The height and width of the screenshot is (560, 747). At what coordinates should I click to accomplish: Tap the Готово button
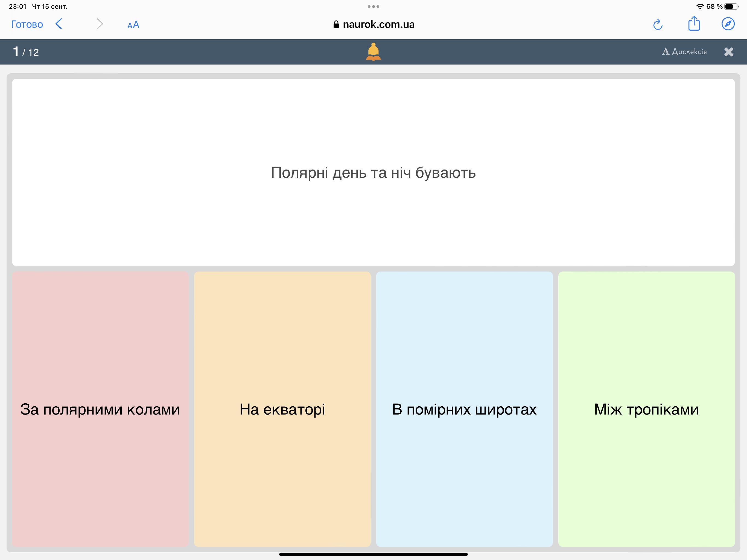point(27,24)
